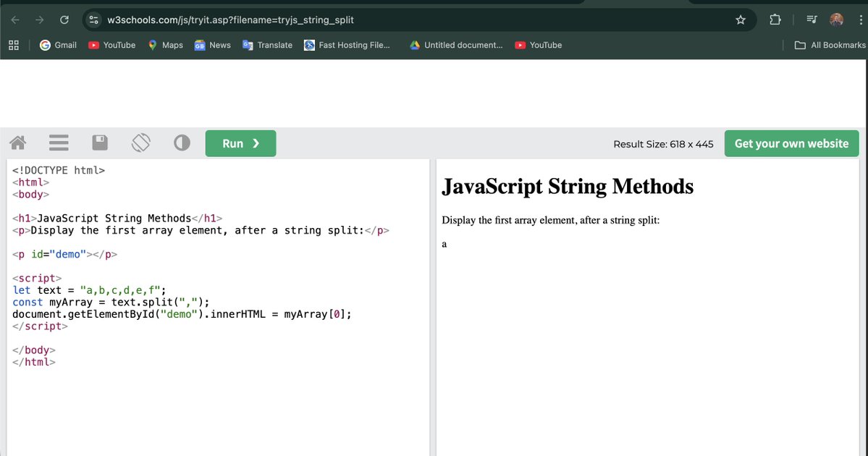Go back using the browser back arrow
The image size is (868, 456).
pyautogui.click(x=14, y=20)
